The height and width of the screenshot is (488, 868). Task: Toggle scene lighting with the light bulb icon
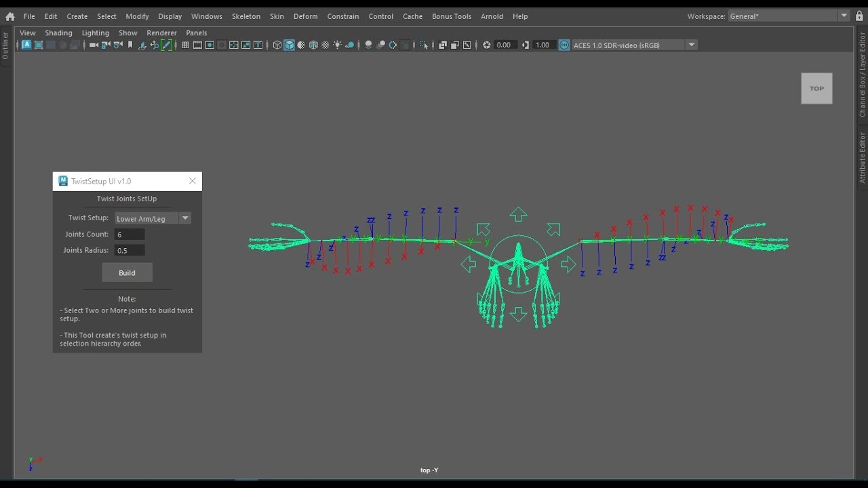click(x=337, y=45)
